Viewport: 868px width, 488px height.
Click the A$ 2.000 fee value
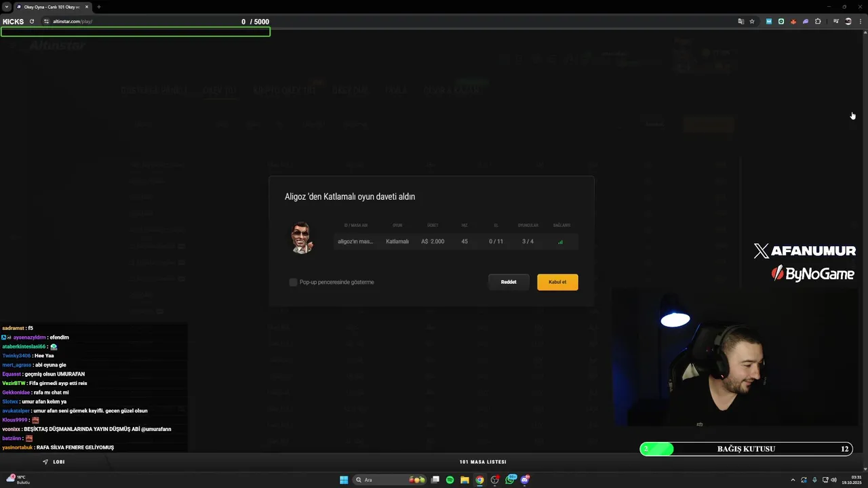433,241
